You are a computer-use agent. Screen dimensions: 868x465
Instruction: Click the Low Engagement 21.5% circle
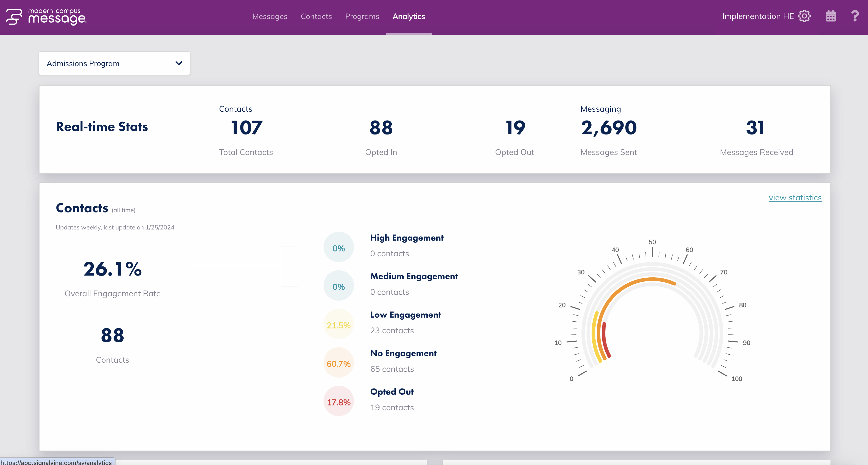point(338,324)
